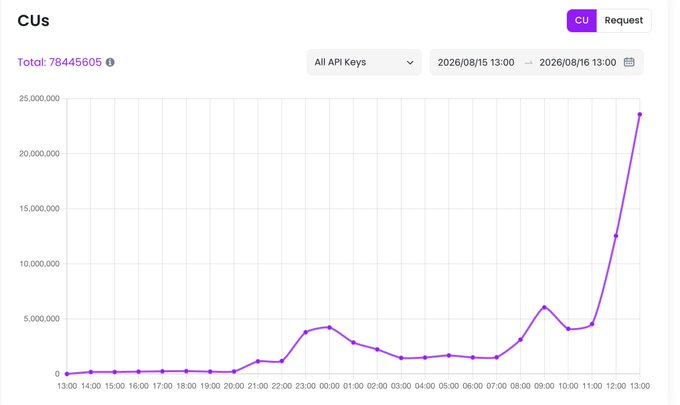Select the 02:00 data point on chart
680x405 pixels.
pos(377,349)
